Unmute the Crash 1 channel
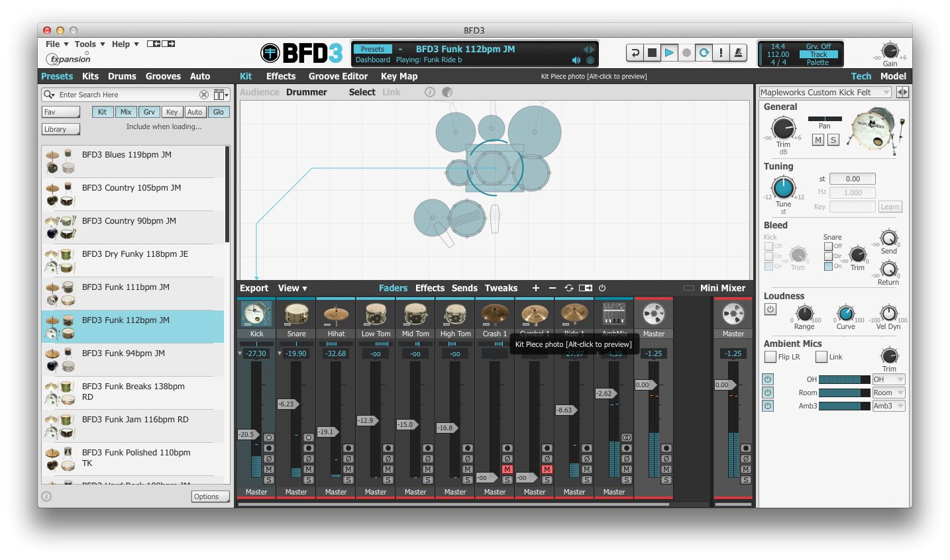The image size is (950, 560). coord(507,469)
